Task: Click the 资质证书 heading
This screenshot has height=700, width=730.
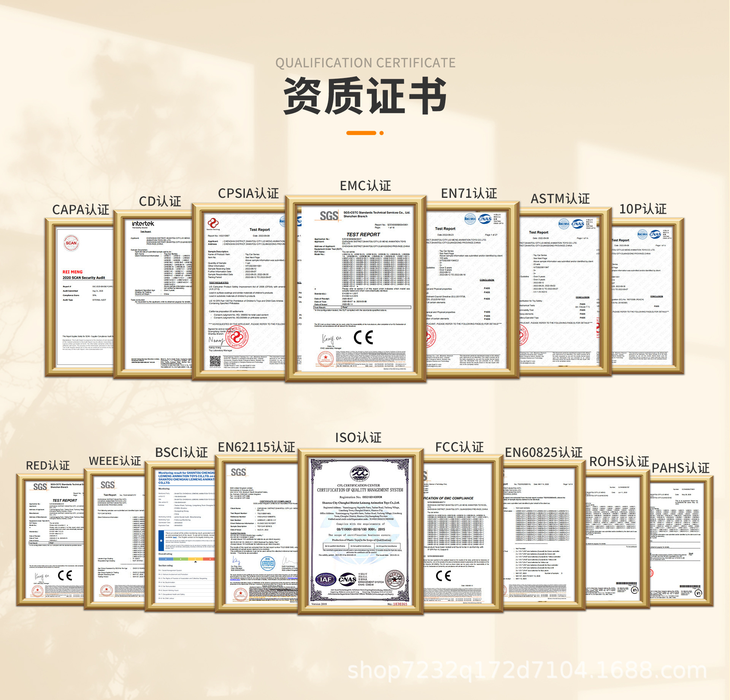Action: [x=365, y=95]
